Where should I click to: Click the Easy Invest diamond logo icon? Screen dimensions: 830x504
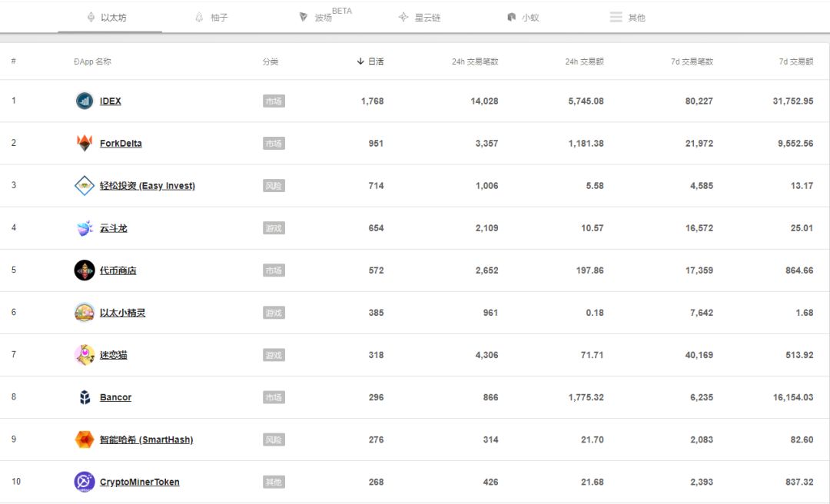(85, 185)
